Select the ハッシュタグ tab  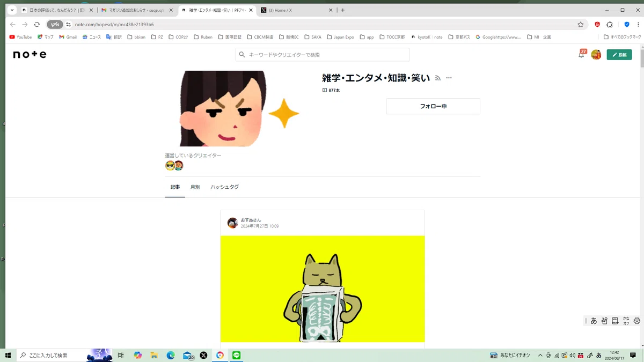point(224,187)
